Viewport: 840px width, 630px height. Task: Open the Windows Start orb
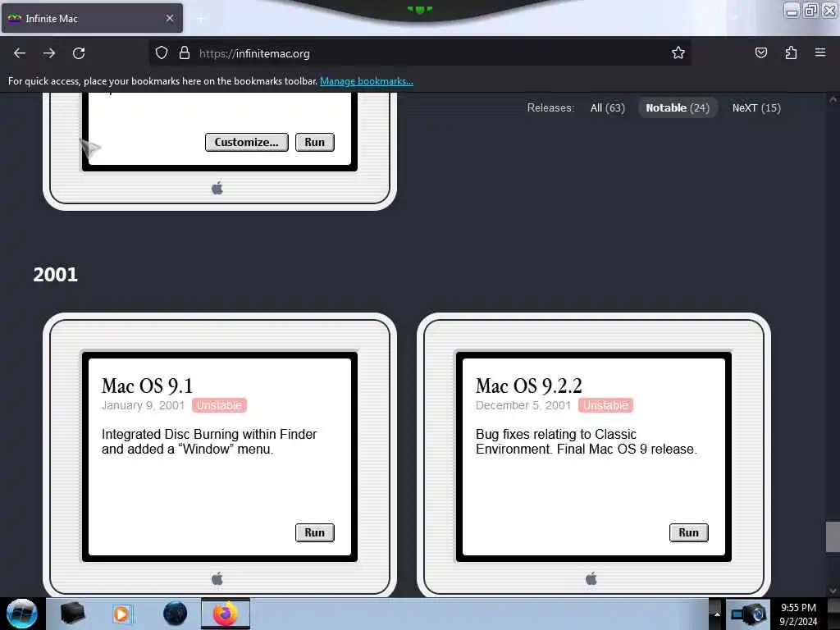pyautogui.click(x=22, y=614)
